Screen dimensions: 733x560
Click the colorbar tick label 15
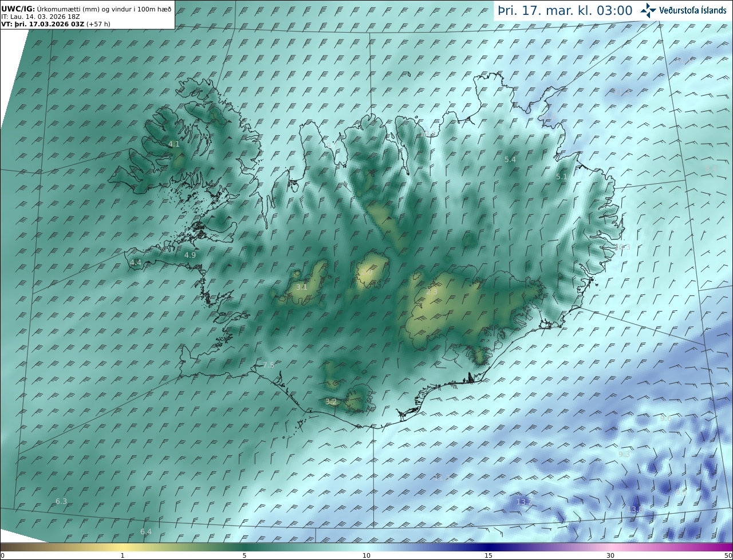click(x=488, y=556)
